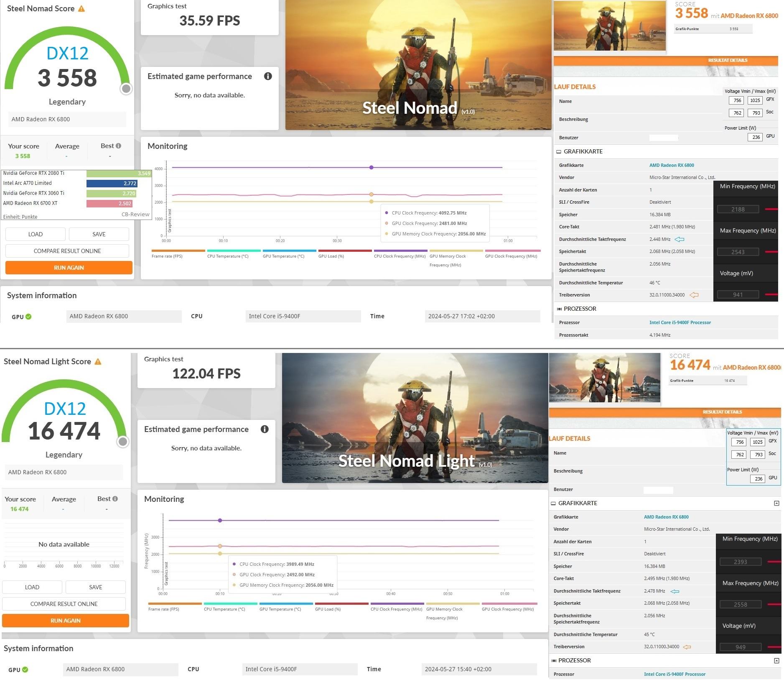Click SAVE in the Steel Nomad Light result

pos(96,587)
